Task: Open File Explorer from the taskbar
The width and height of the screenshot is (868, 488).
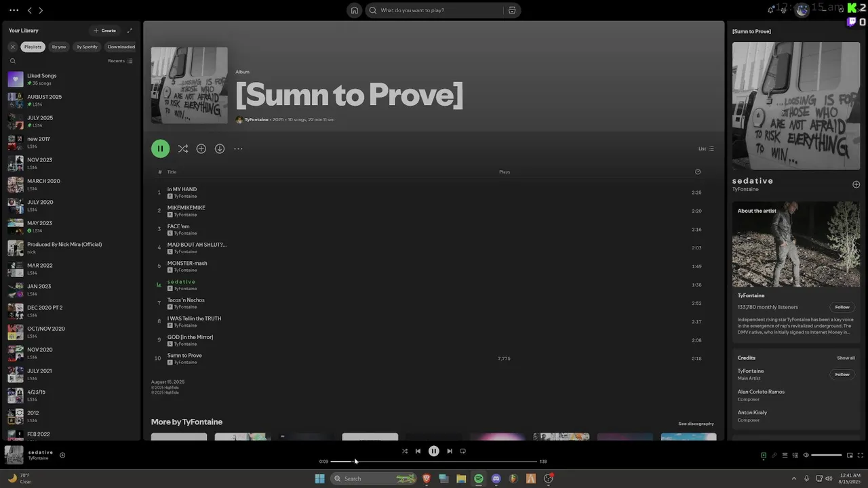Action: tap(461, 479)
